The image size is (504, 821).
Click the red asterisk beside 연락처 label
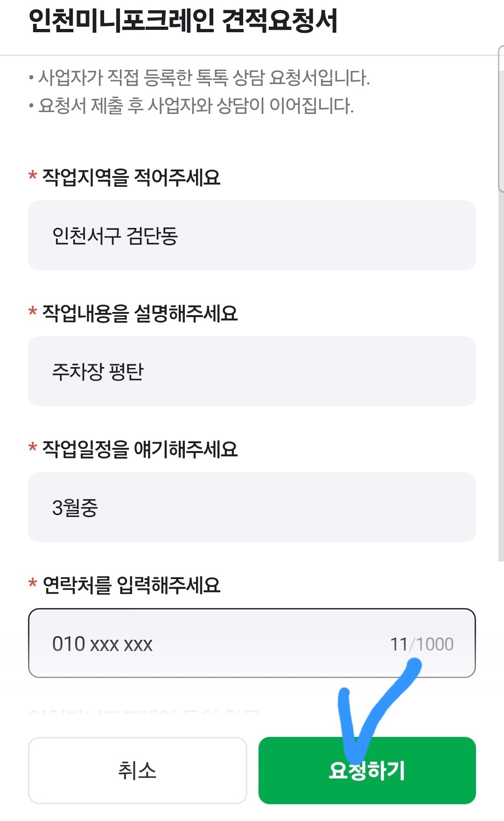(x=33, y=584)
